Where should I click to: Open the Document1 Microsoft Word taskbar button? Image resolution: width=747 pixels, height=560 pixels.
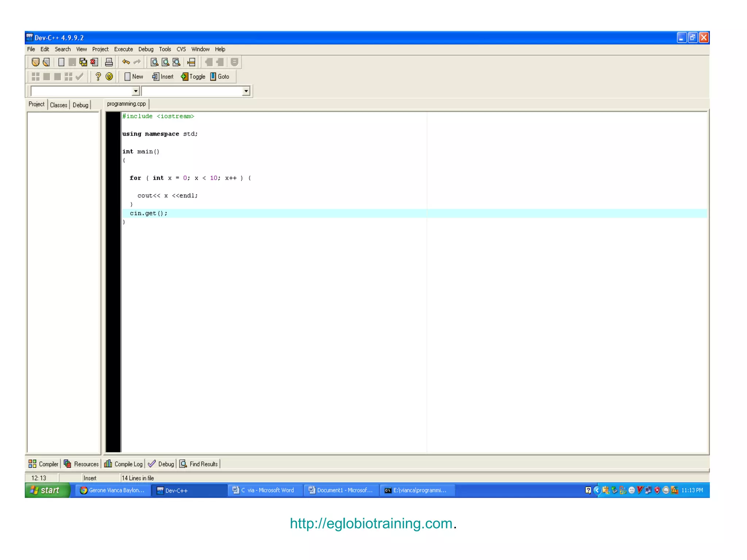[x=341, y=490]
